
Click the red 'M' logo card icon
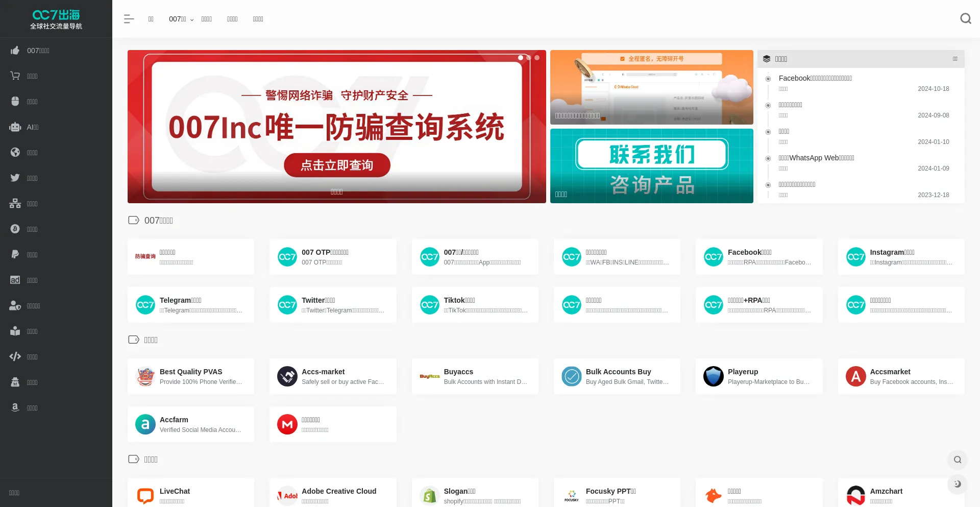pos(287,424)
